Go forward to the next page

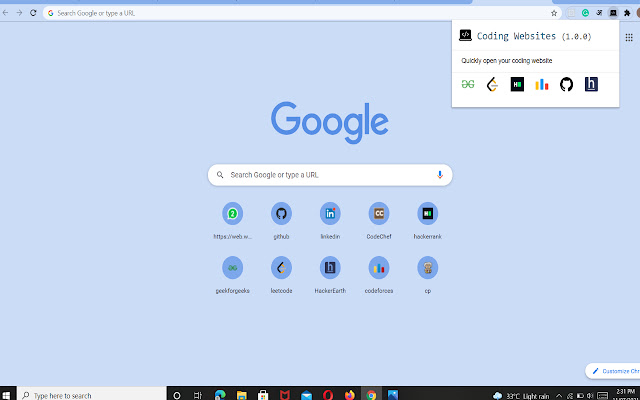(x=19, y=13)
